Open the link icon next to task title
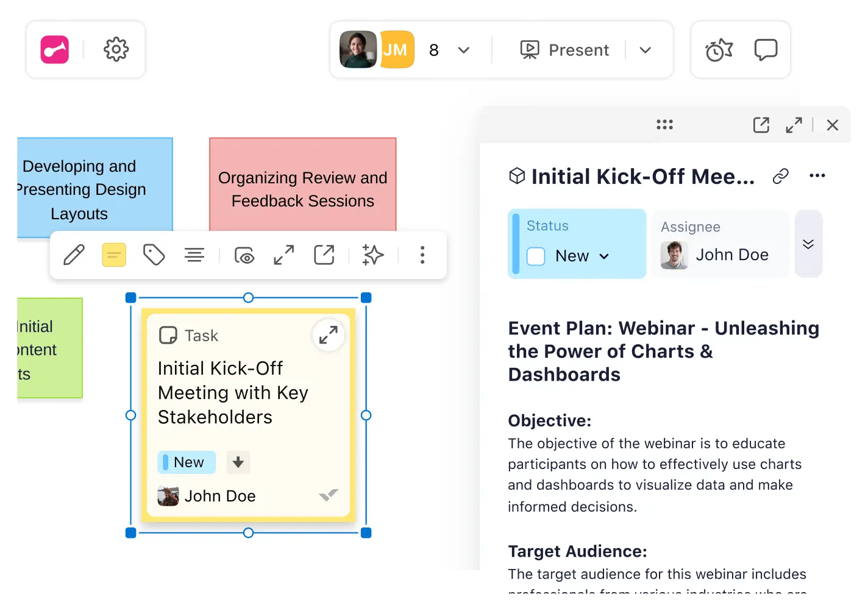Image resolution: width=868 pixels, height=614 pixels. 781,176
